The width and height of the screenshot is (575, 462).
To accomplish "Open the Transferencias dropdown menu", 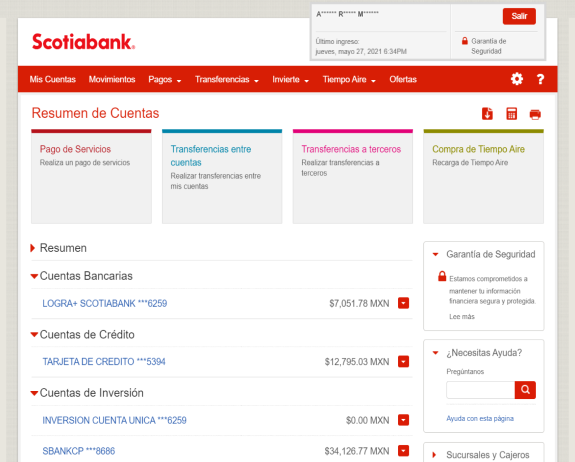I will [x=227, y=79].
